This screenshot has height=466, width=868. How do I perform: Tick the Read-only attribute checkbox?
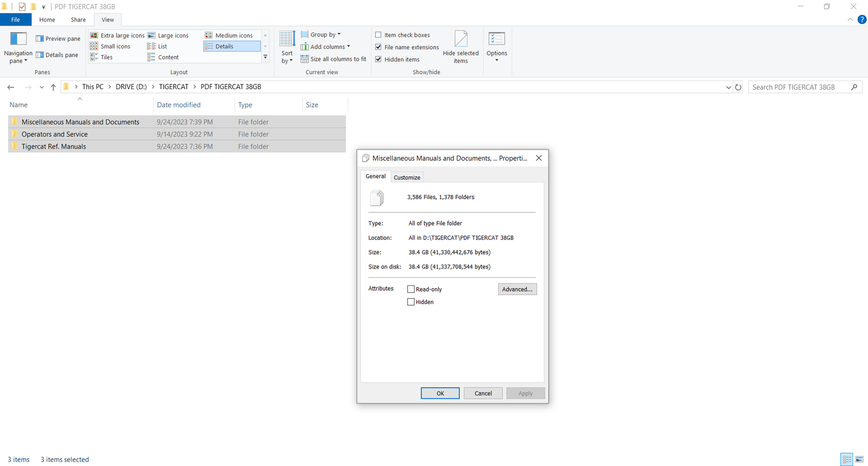(x=411, y=289)
